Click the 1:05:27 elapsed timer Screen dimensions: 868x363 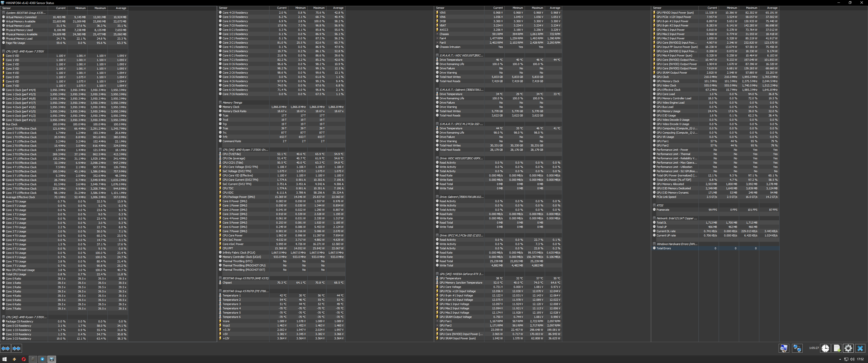point(814,348)
